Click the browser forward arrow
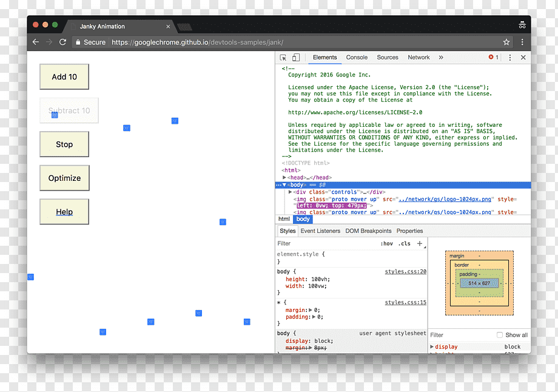 point(49,42)
